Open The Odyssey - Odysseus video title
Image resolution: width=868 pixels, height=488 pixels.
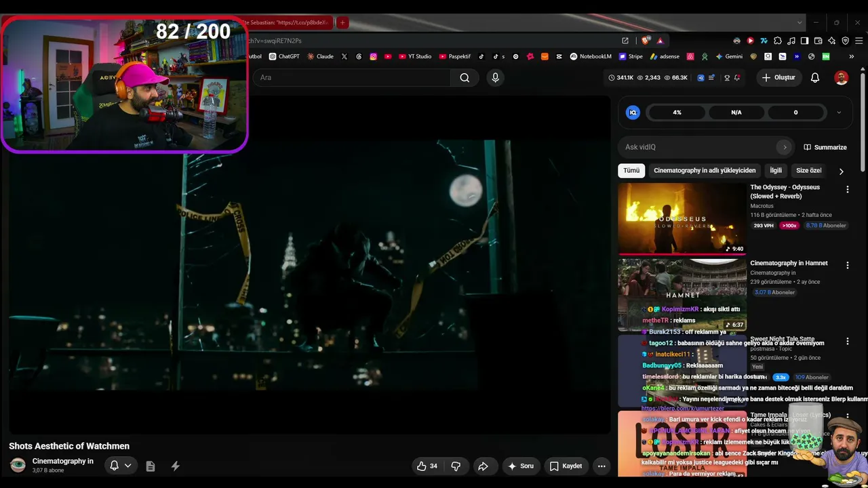point(785,192)
